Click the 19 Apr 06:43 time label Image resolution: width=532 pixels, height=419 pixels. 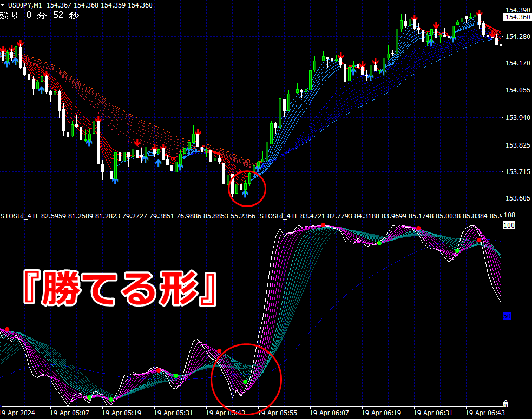(485, 413)
